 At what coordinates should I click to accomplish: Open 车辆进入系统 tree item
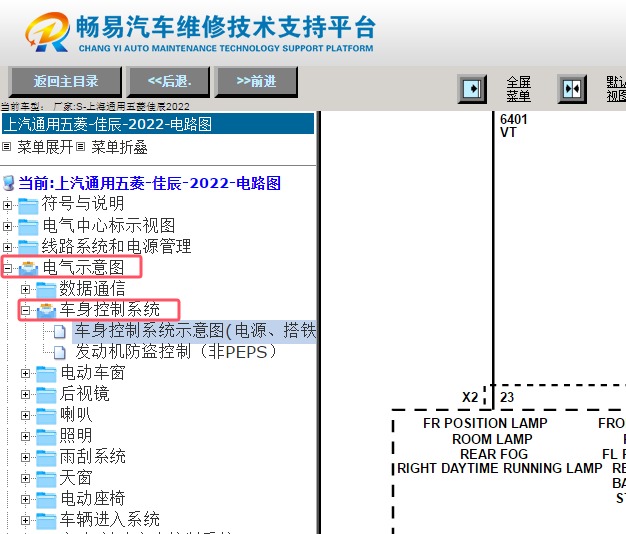click(x=110, y=520)
